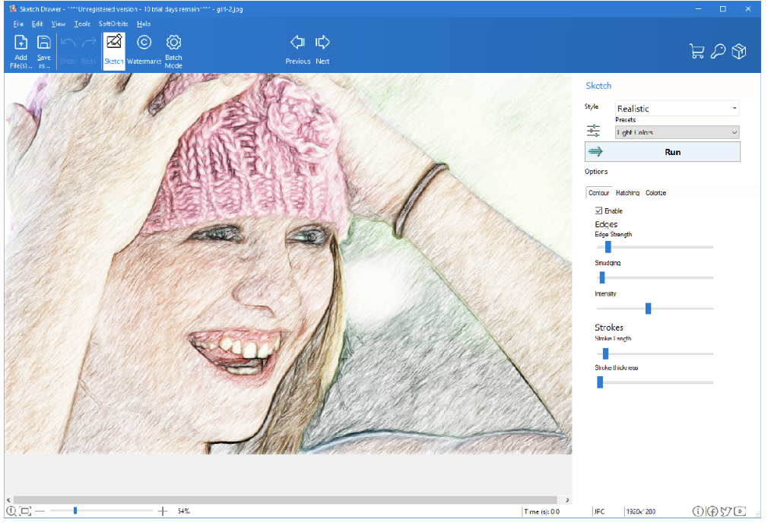The height and width of the screenshot is (532, 771).
Task: Open the Watermarks tool
Action: pyautogui.click(x=144, y=48)
